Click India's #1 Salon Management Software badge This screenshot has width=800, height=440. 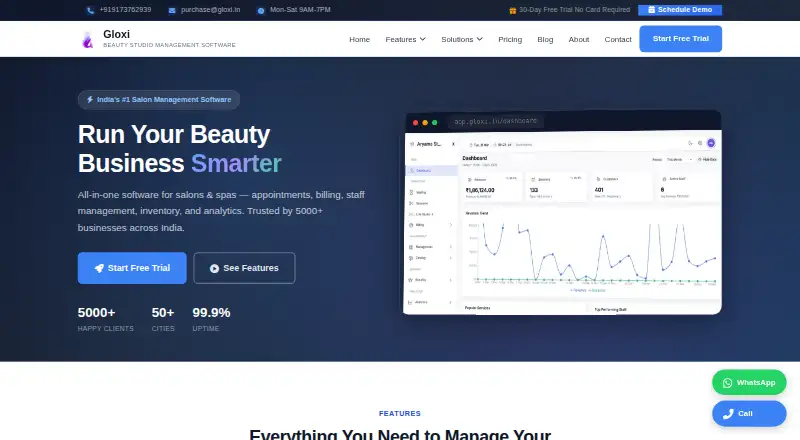159,100
